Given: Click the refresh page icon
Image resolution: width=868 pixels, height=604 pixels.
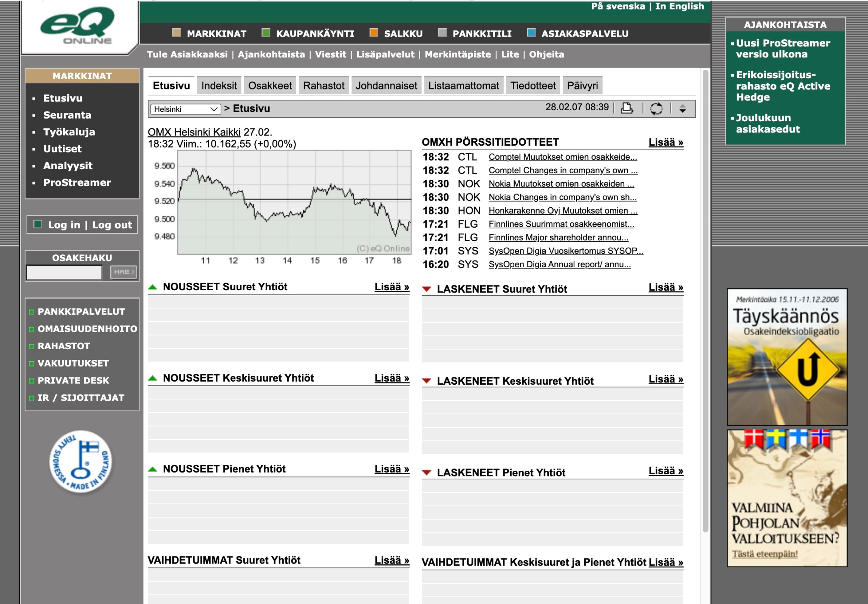Looking at the screenshot, I should 656,109.
